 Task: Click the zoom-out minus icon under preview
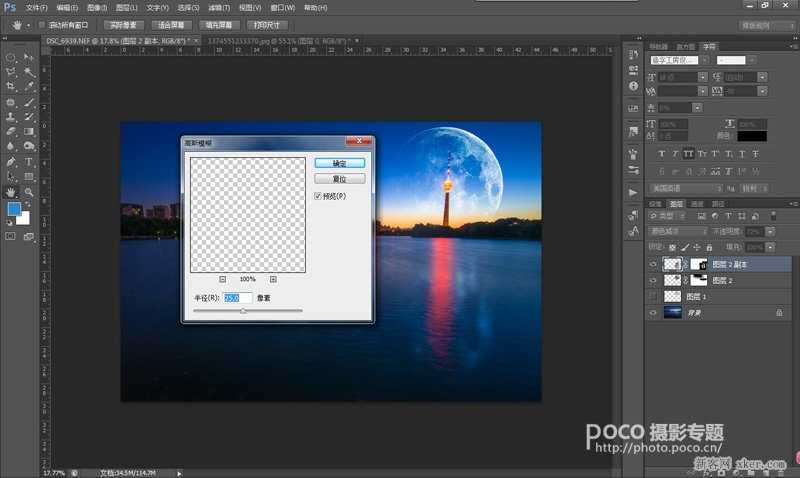(222, 279)
